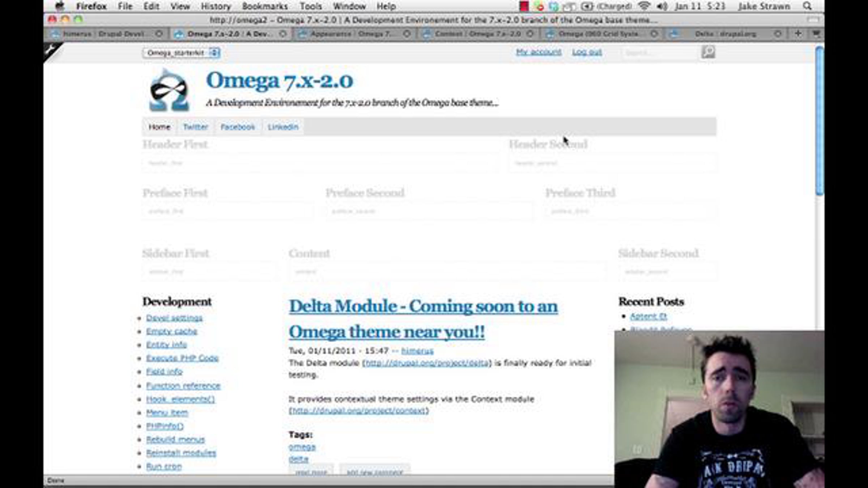The height and width of the screenshot is (488, 868).
Task: Open the History menu
Action: tap(216, 6)
